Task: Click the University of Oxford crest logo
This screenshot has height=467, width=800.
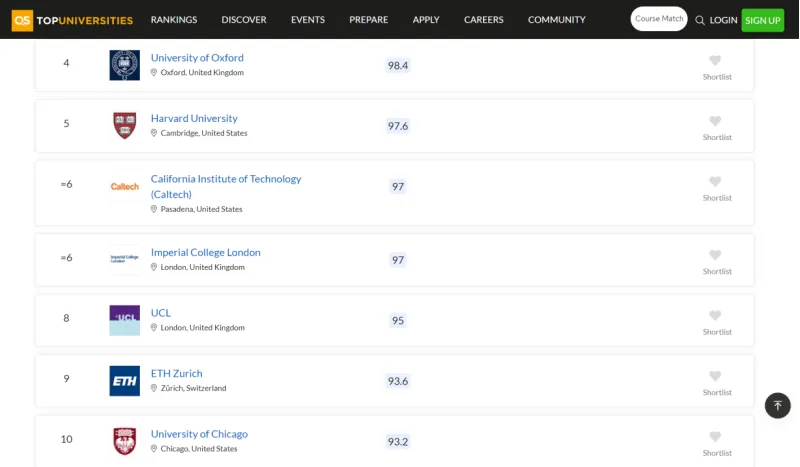Action: tap(125, 65)
